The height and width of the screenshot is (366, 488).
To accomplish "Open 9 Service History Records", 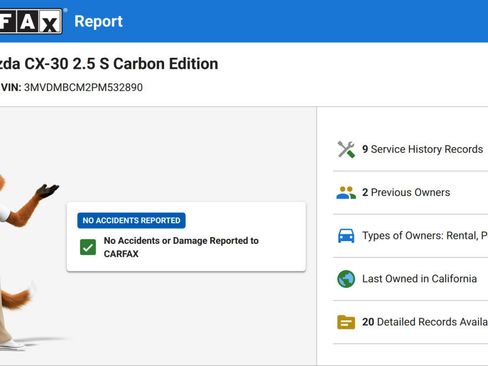I will click(x=423, y=149).
